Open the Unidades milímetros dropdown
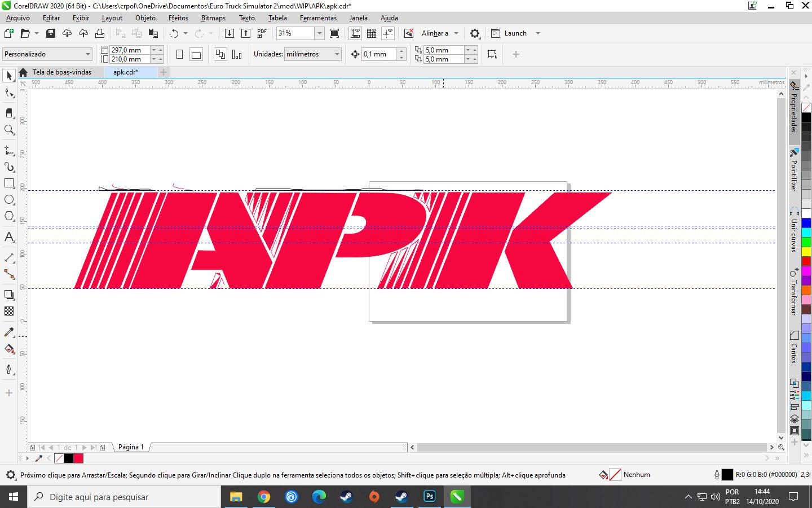 tap(337, 54)
